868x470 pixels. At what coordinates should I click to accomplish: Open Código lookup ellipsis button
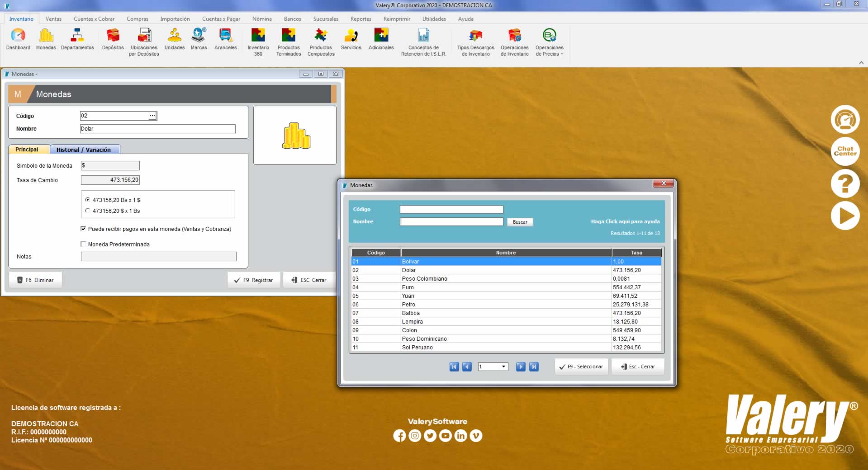coord(152,116)
